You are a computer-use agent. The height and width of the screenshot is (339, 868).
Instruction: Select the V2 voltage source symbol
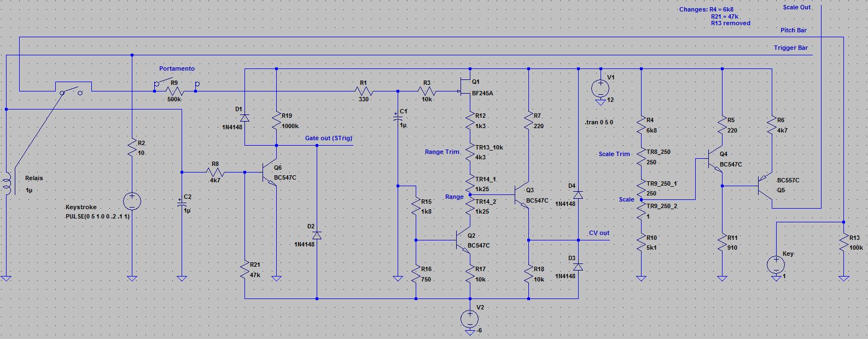[x=470, y=318]
